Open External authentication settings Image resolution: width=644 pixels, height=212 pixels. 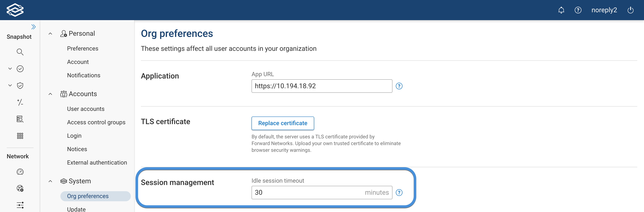97,162
